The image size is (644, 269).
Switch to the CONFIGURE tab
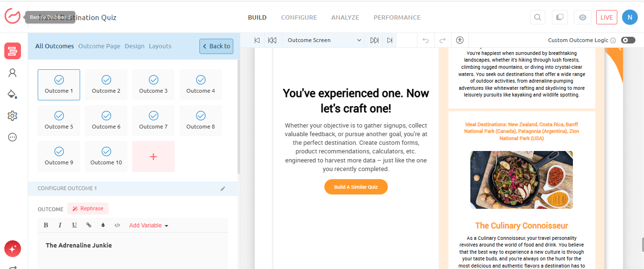coord(299,18)
